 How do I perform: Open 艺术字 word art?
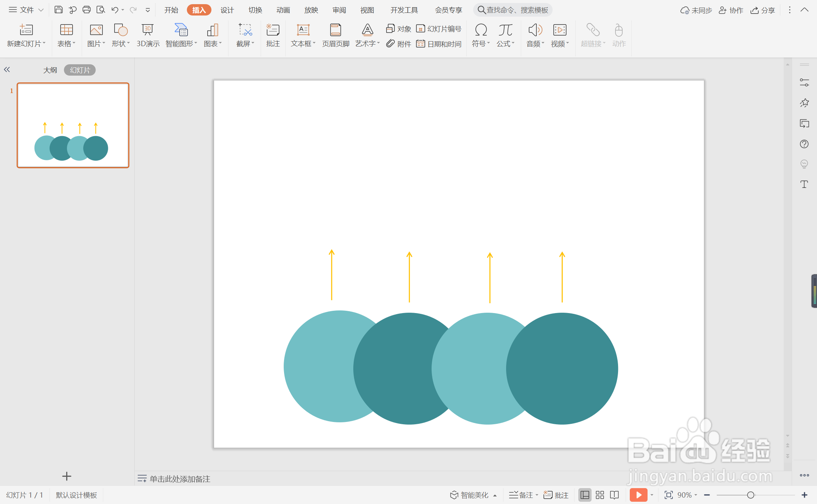[x=367, y=36]
